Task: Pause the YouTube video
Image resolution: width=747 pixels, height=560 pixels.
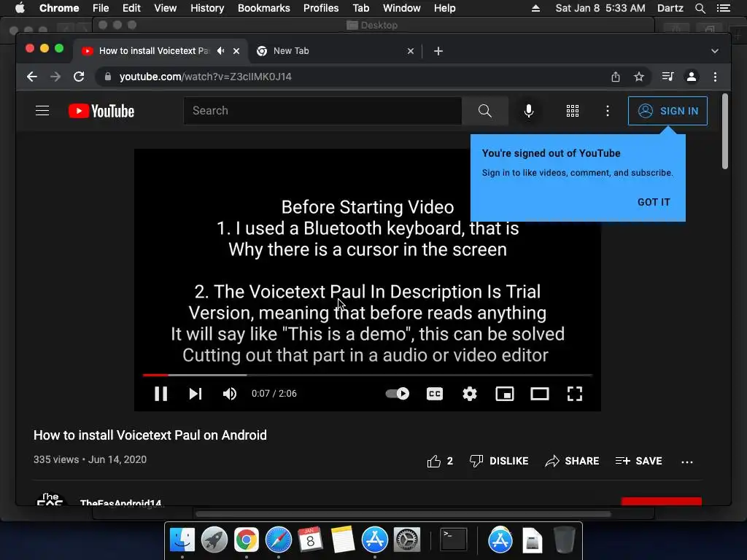Action: pos(160,394)
